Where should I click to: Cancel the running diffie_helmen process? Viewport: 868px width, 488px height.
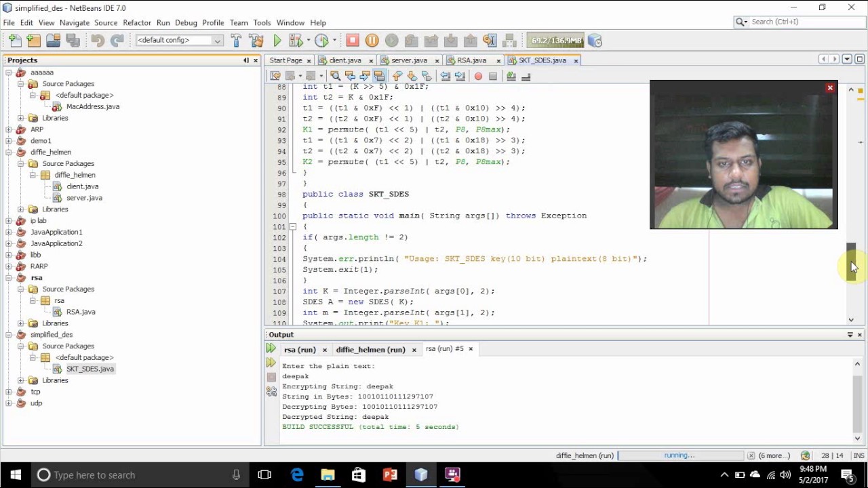[x=751, y=455]
